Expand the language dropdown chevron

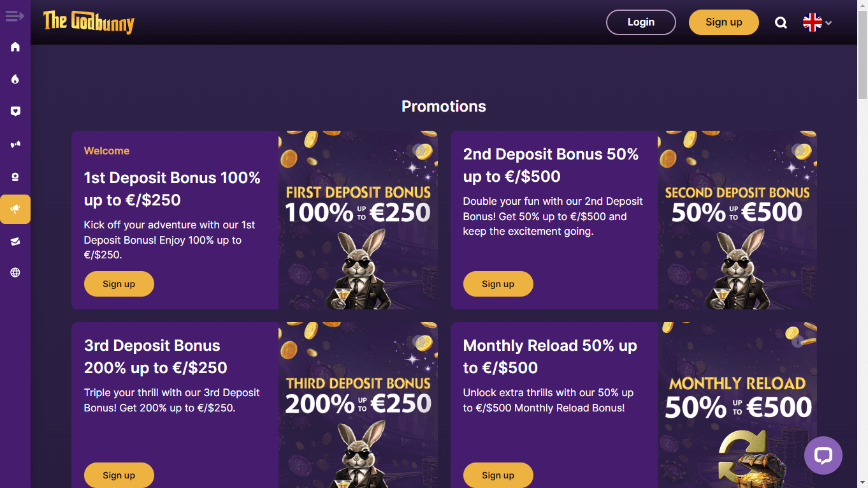pyautogui.click(x=828, y=23)
